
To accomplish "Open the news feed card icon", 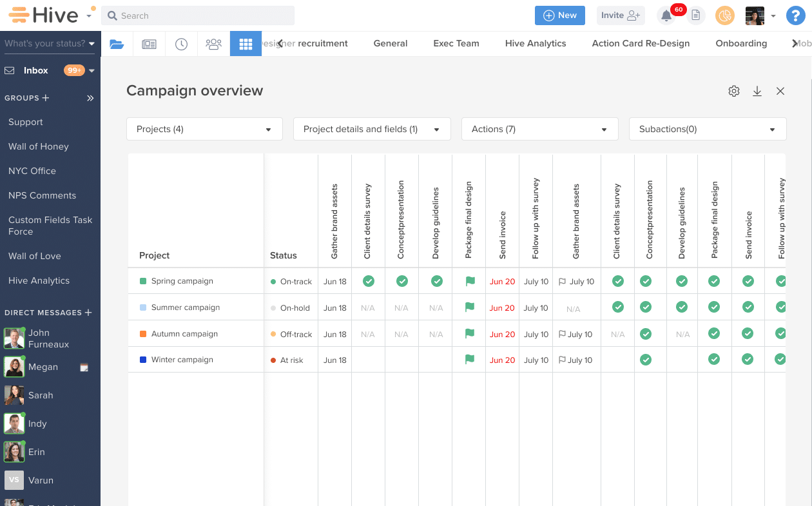I will (150, 44).
